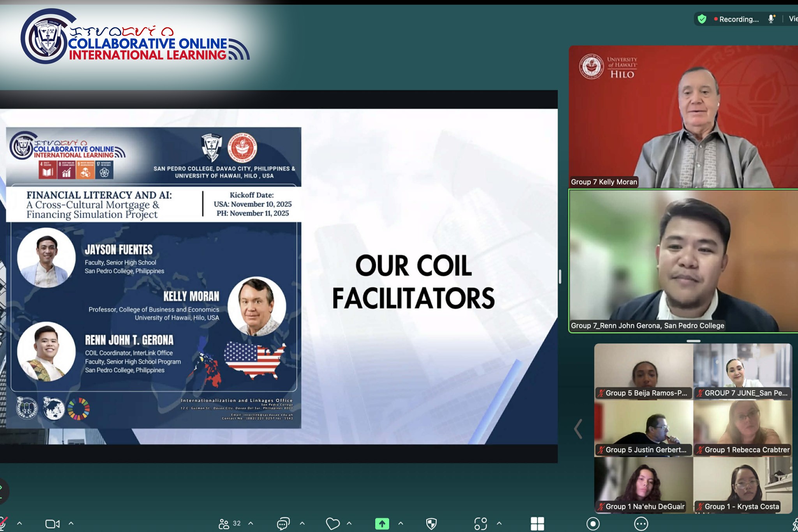This screenshot has width=798, height=532.
Task: Open Host Tools shield icon
Action: 431,523
